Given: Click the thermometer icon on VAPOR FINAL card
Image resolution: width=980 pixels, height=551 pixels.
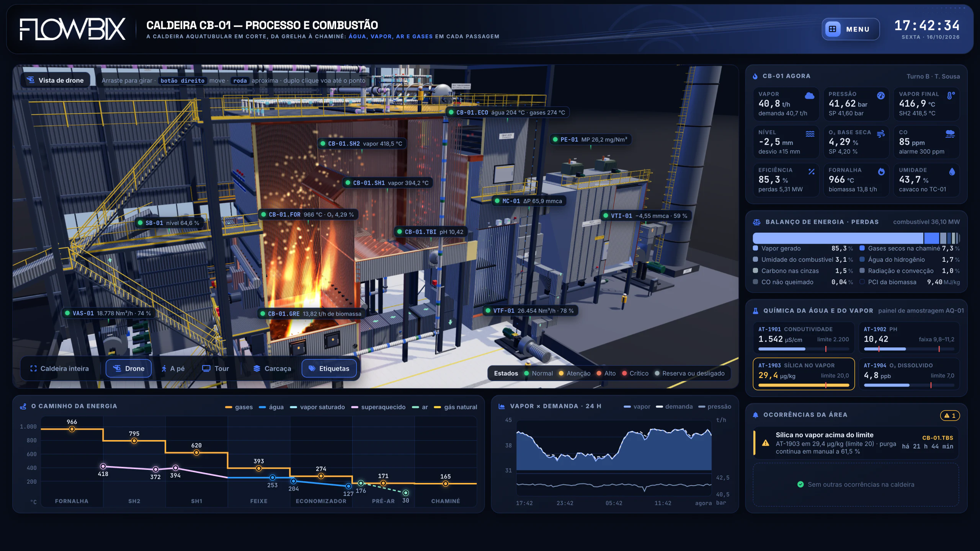Looking at the screenshot, I should coord(951,96).
